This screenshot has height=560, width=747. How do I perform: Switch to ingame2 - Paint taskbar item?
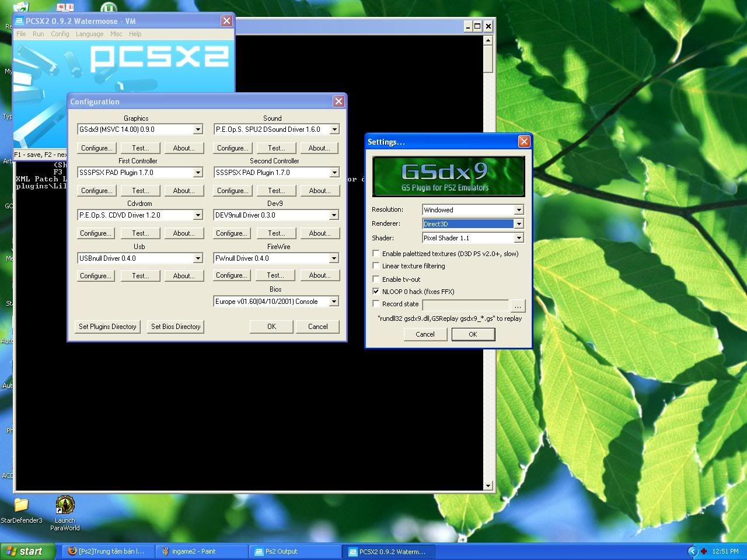click(202, 551)
